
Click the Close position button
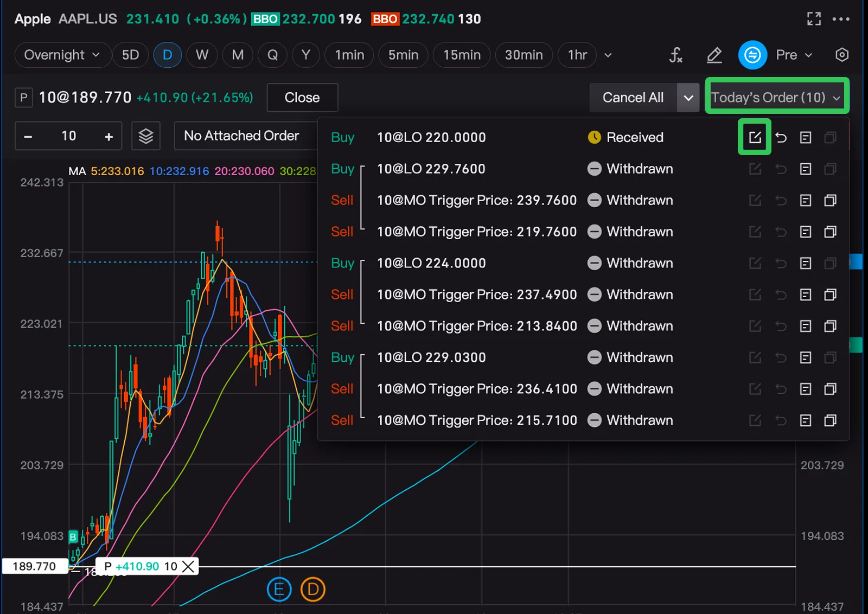tap(302, 98)
